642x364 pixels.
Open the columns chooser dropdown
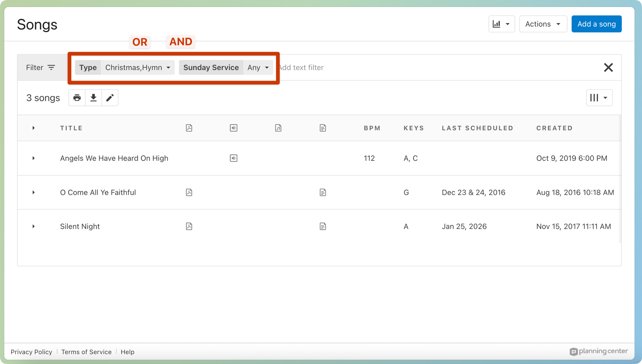tap(599, 98)
